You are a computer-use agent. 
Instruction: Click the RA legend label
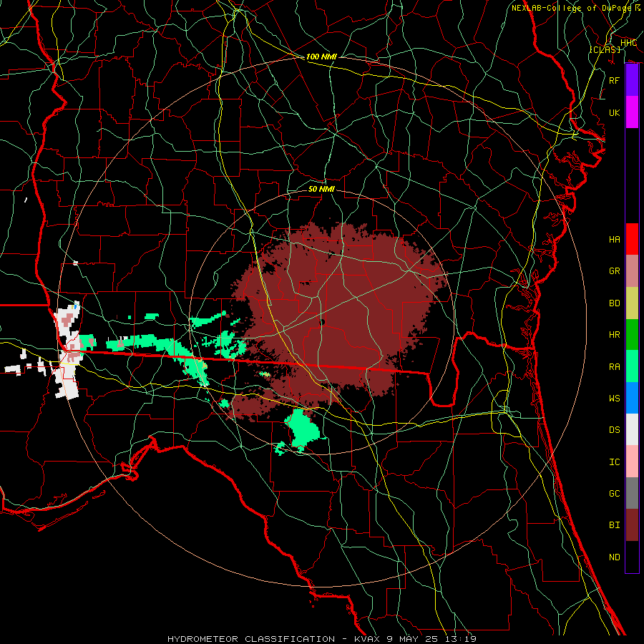[615, 367]
